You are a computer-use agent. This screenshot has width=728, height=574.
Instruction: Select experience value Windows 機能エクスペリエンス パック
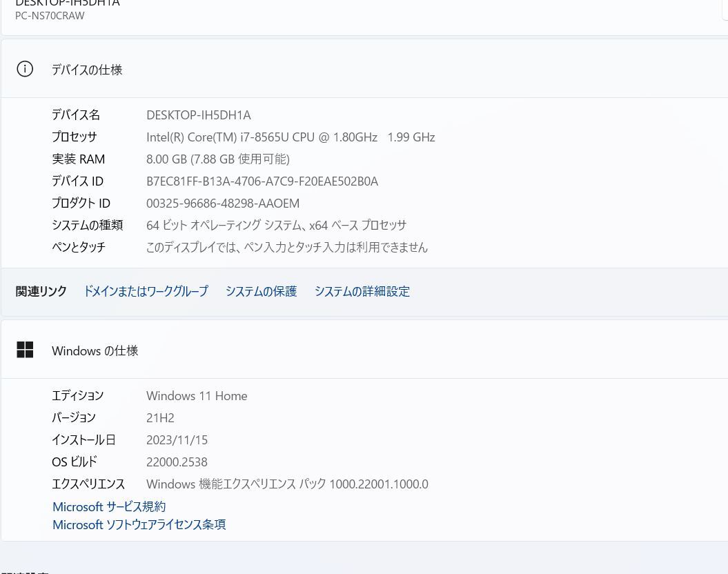point(287,484)
